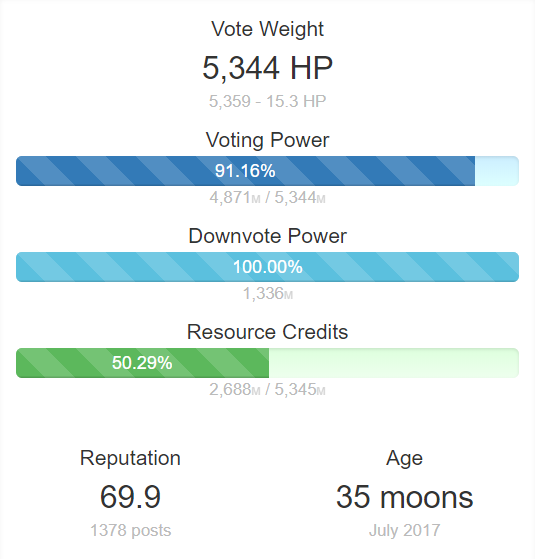Click the Vote Weight heading
This screenshot has height=559, width=535.
coord(267,29)
